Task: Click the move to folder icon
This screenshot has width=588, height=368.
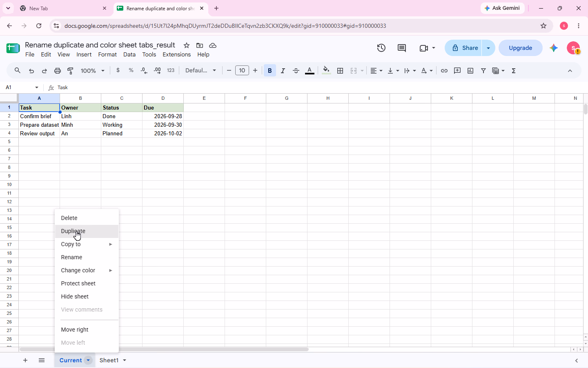Action: coord(200,45)
